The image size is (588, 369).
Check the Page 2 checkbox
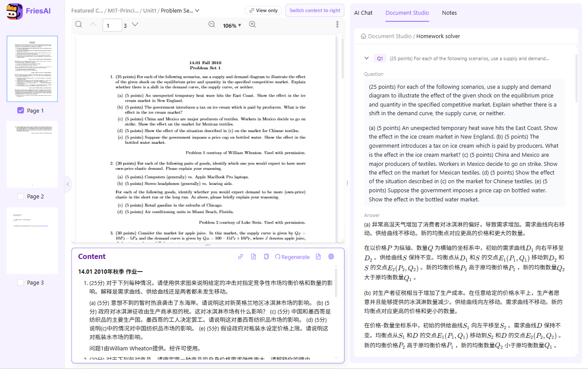point(20,196)
